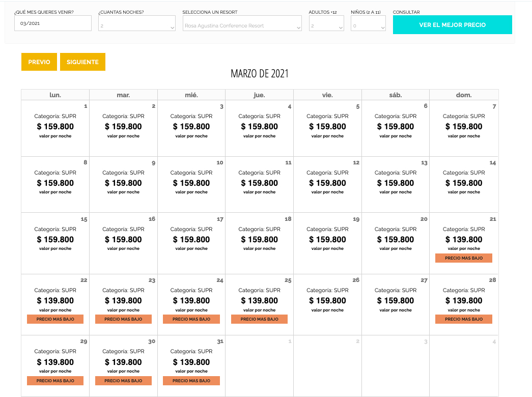This screenshot has height=397, width=532.
Task: Pick Precio Mas Bajo badge on March 31
Action: [x=191, y=381]
